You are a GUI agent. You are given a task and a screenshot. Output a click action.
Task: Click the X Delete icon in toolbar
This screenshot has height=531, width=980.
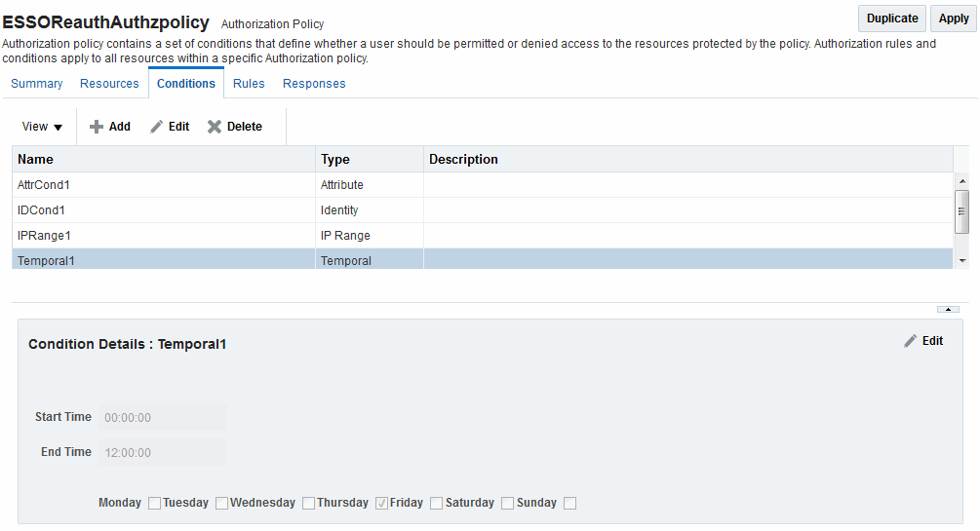click(x=215, y=127)
